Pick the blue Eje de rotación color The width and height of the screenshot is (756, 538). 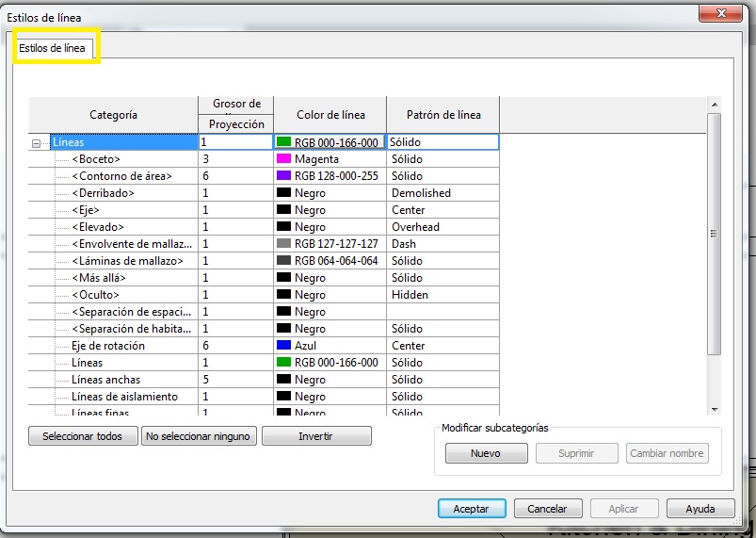click(x=283, y=346)
